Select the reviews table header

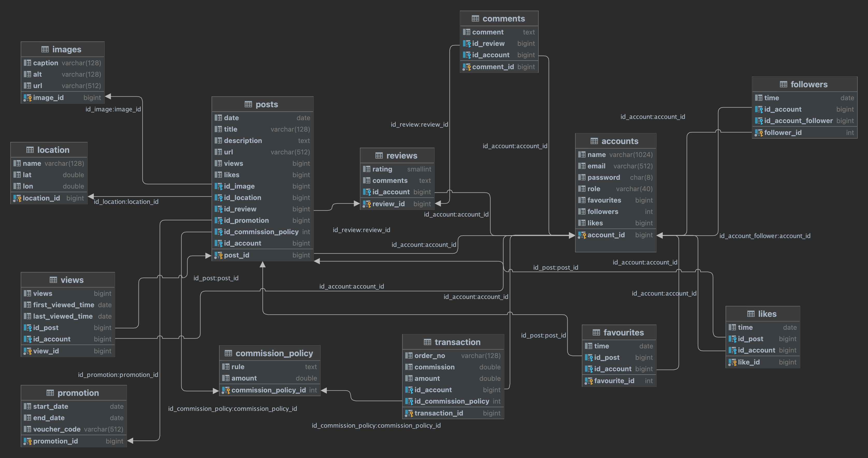(x=401, y=156)
